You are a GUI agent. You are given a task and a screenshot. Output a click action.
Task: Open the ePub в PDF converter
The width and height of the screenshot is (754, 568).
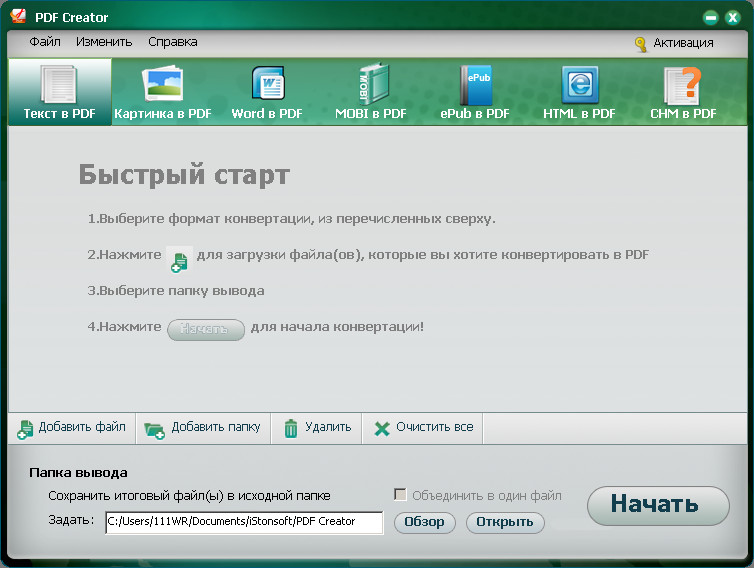(x=475, y=92)
